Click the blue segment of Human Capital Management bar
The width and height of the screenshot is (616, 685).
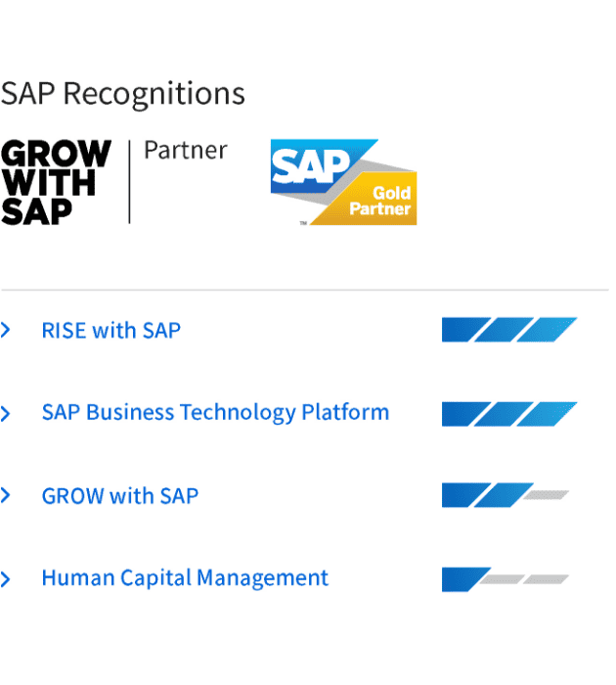coord(460,579)
